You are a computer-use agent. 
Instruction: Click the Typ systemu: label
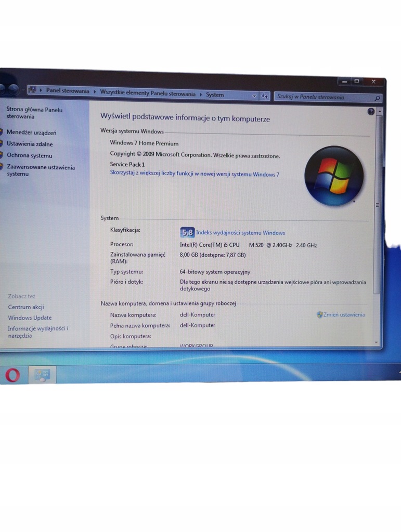127,272
